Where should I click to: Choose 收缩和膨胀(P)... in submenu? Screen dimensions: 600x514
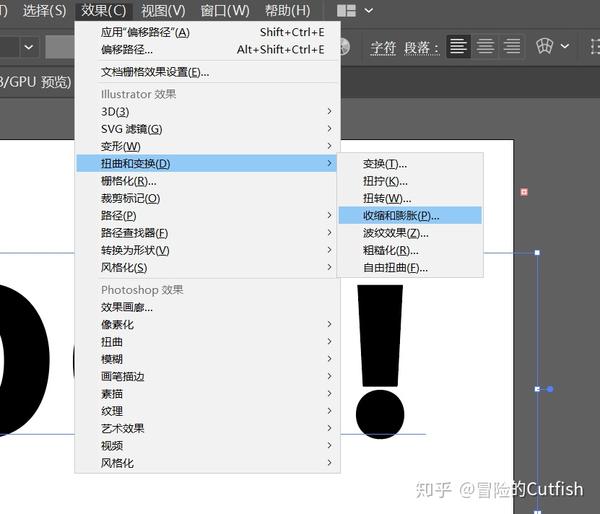(x=410, y=215)
